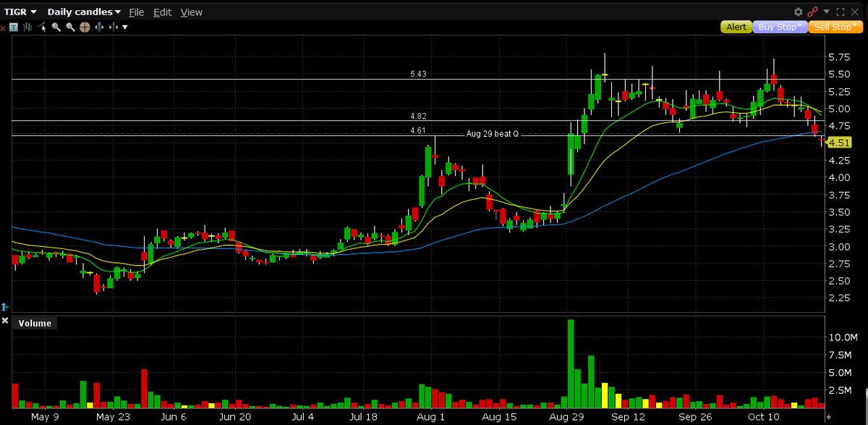The height and width of the screenshot is (425, 868).
Task: Select the text annotation tool
Action: pyautogui.click(x=14, y=27)
